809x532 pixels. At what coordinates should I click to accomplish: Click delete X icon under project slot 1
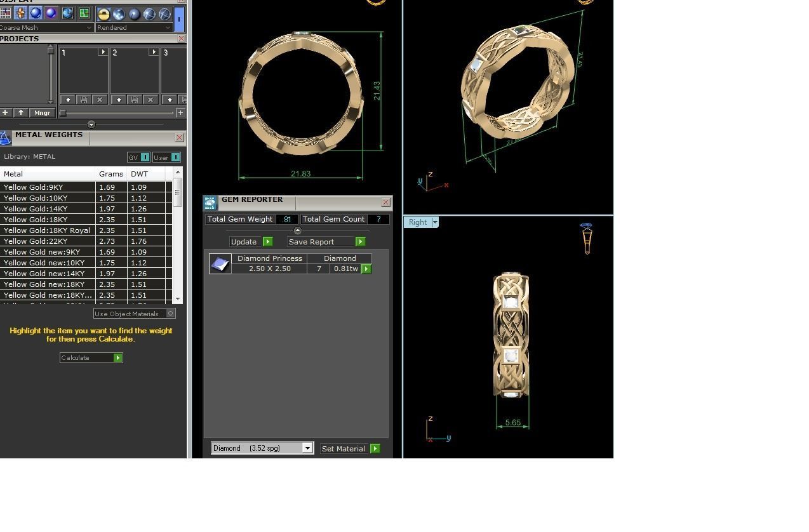(x=99, y=100)
